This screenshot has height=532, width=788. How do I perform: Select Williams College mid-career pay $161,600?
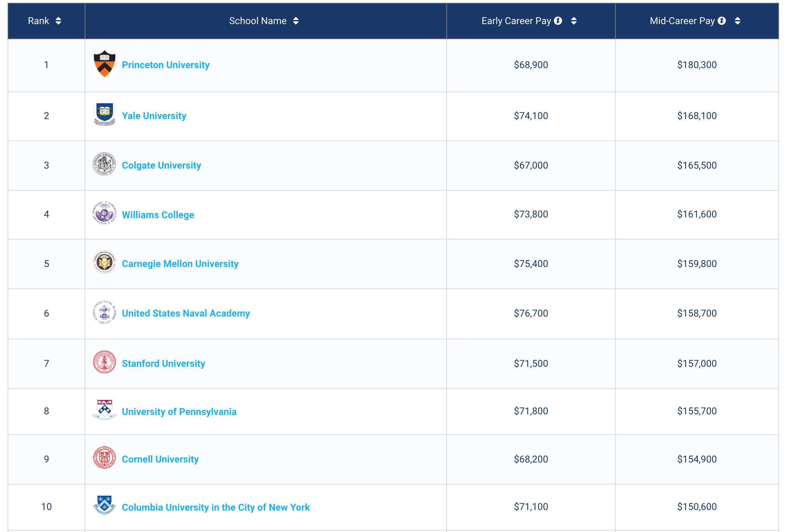pos(697,214)
